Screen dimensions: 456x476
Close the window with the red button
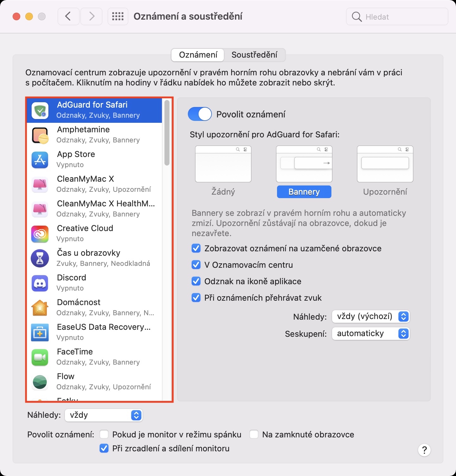click(16, 16)
